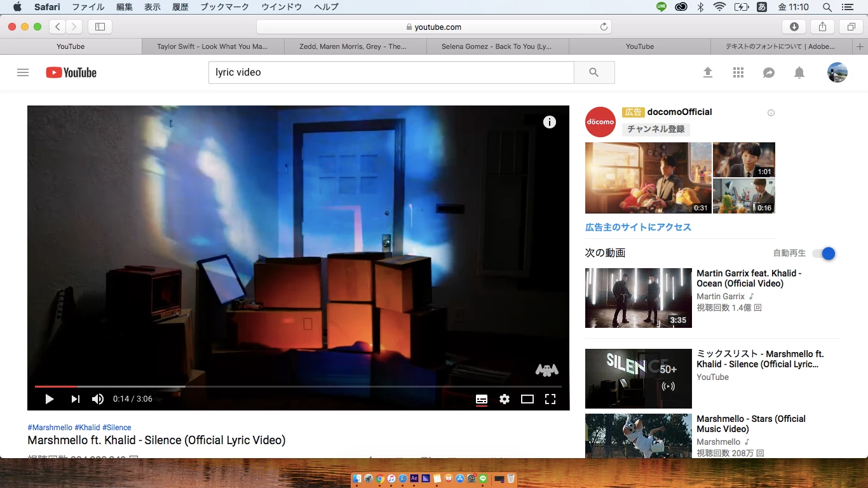
Task: Open After Effects from the Dock
Action: click(x=414, y=478)
